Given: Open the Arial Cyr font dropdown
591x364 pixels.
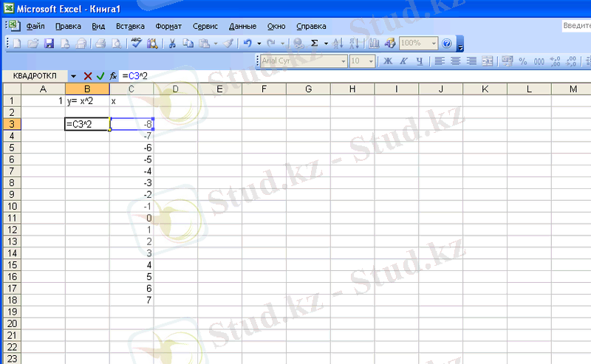Looking at the screenshot, I should click(343, 61).
